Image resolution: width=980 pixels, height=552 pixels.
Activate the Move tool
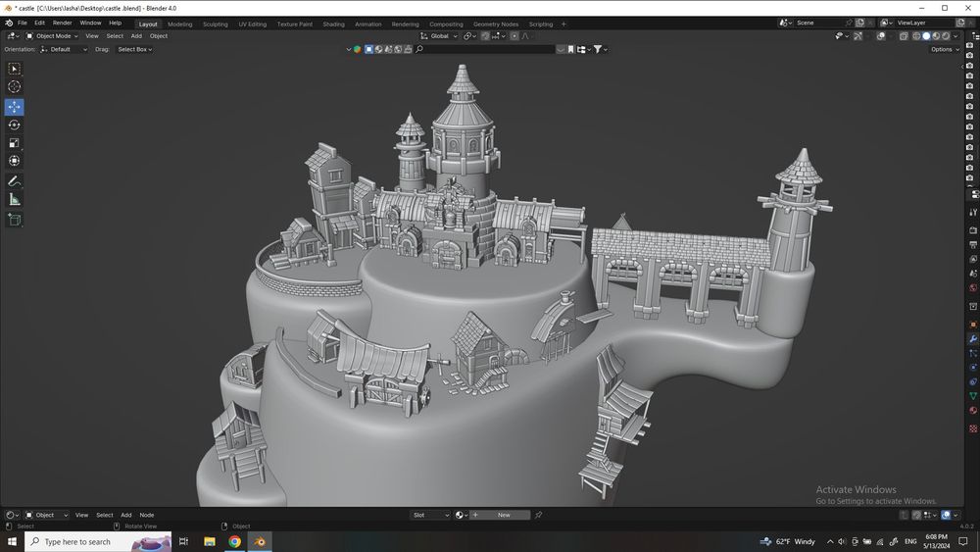tap(15, 107)
